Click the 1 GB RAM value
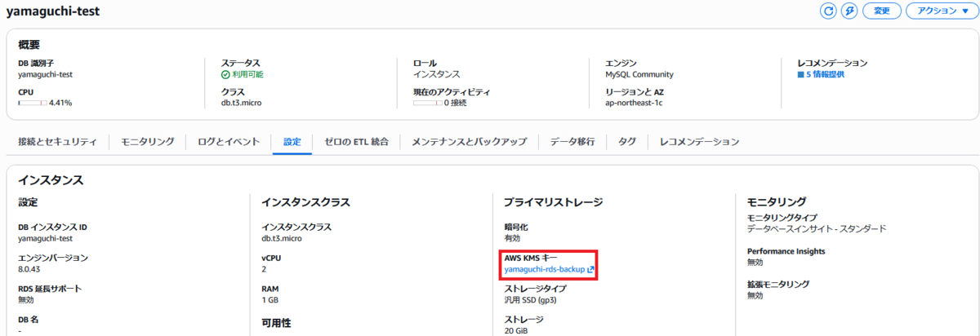980x336 pixels. 270,300
